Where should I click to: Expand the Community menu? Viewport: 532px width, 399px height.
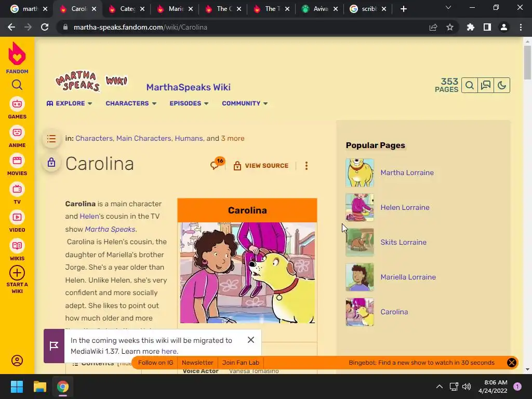245,103
